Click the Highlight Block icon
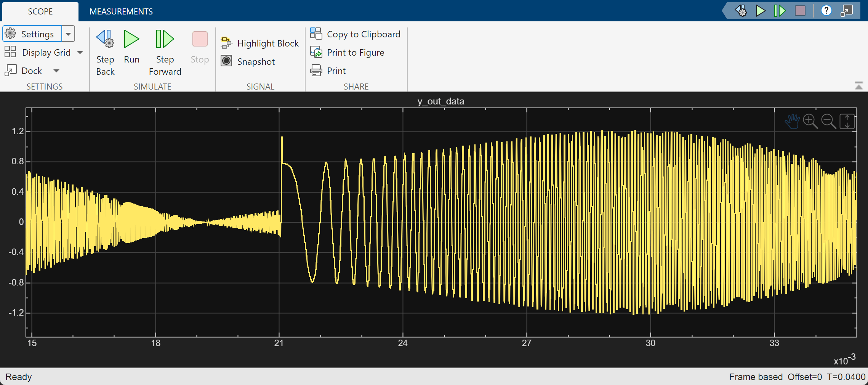This screenshot has height=385, width=868. 226,43
